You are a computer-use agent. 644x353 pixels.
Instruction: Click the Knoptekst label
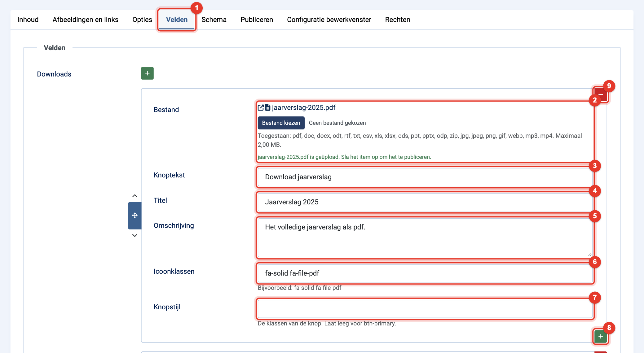tap(169, 175)
